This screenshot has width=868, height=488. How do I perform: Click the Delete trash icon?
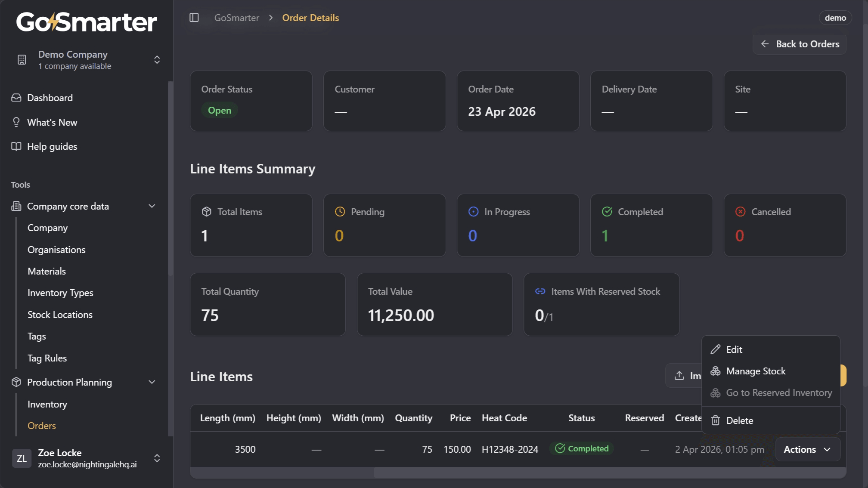pos(716,420)
